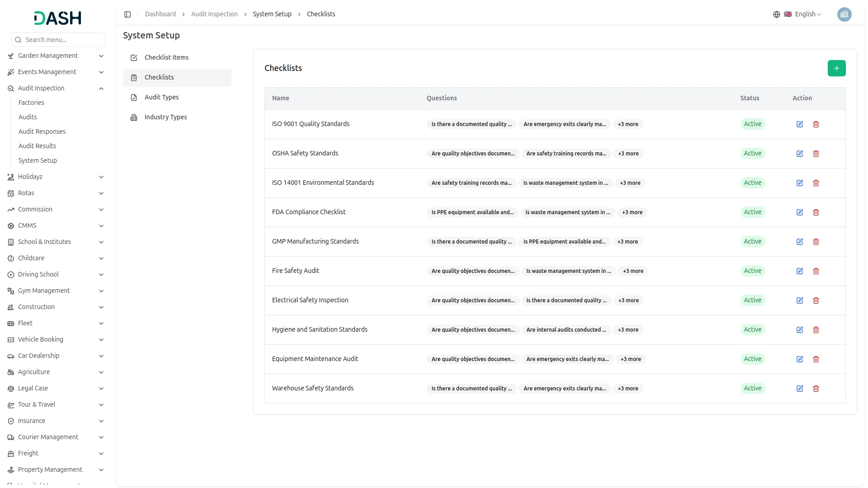868x488 pixels.
Task: Edit the Equipment Maintenance Audit checklist
Action: 799,359
